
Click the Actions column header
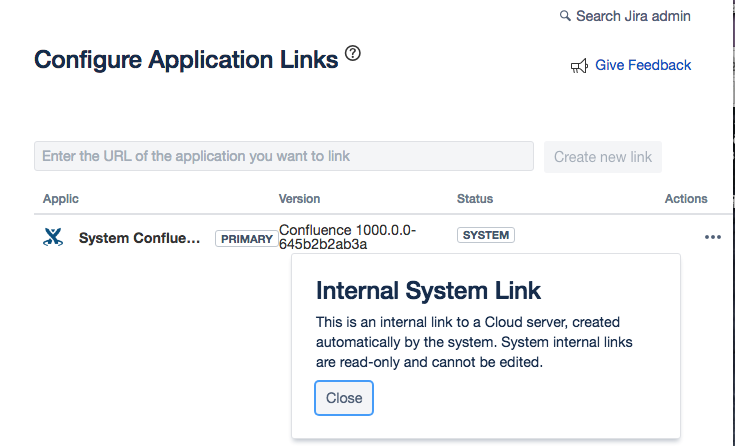pos(686,199)
